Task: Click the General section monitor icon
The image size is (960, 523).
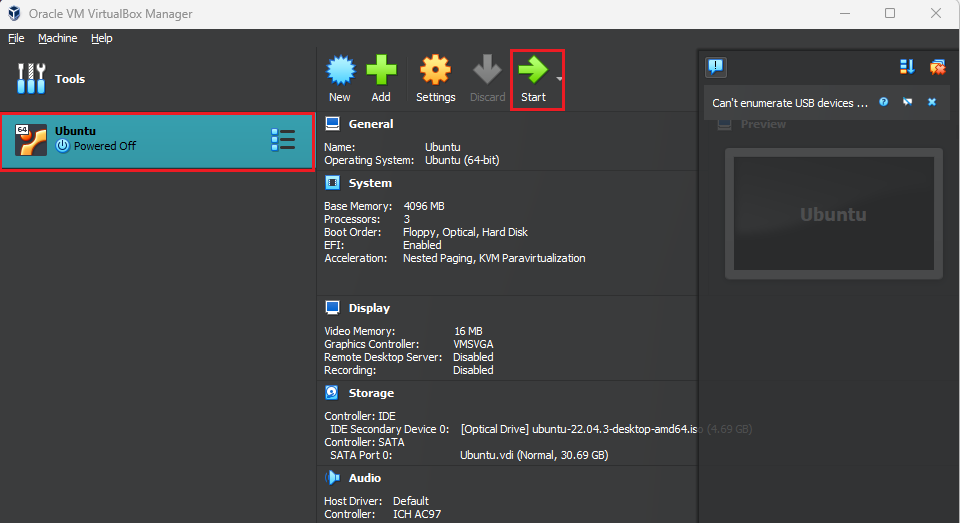Action: coord(332,124)
